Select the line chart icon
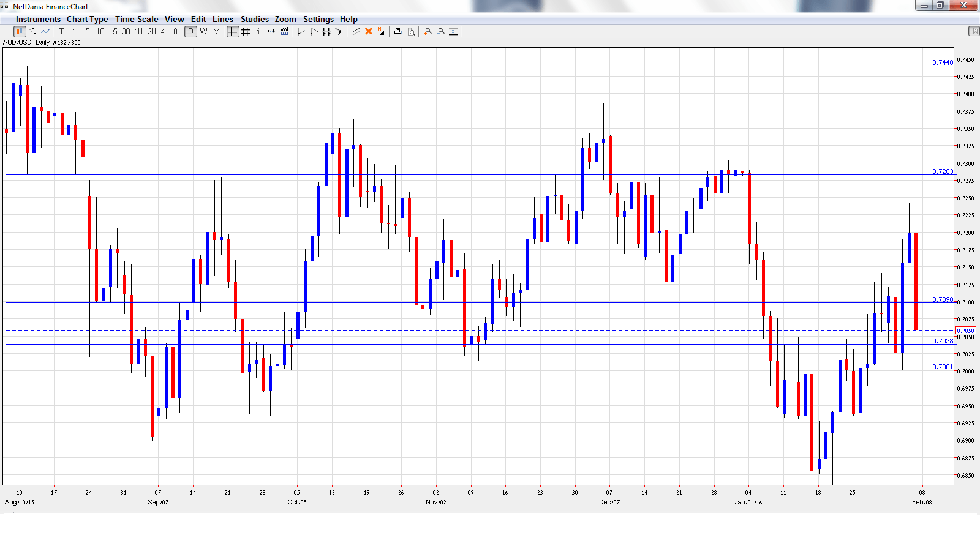Viewport: 980px width, 551px height. [x=44, y=32]
